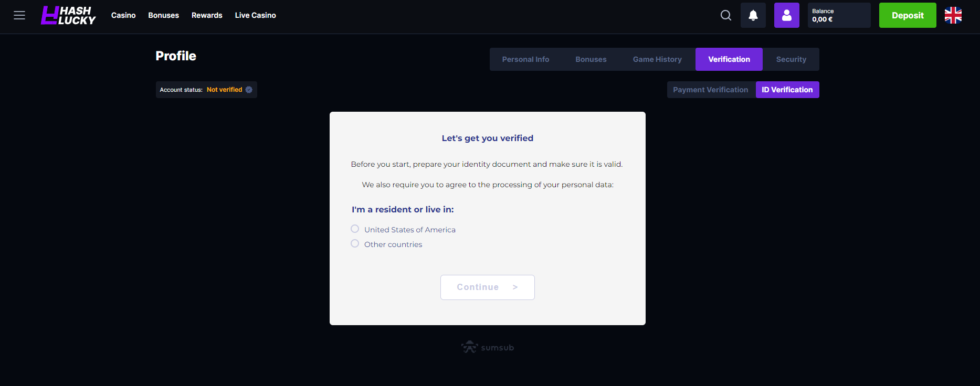This screenshot has width=980, height=386.
Task: Click the Sumsub logo below the form
Action: [x=488, y=347]
